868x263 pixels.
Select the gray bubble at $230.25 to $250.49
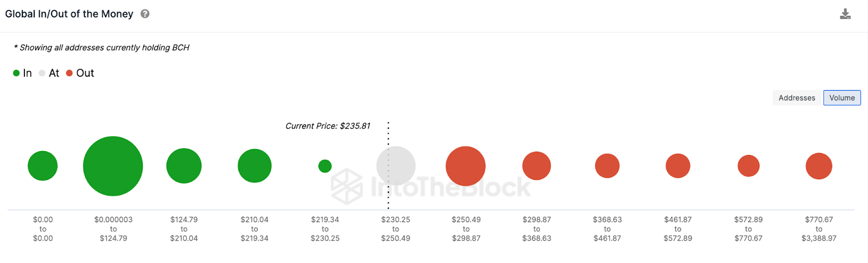(x=396, y=166)
